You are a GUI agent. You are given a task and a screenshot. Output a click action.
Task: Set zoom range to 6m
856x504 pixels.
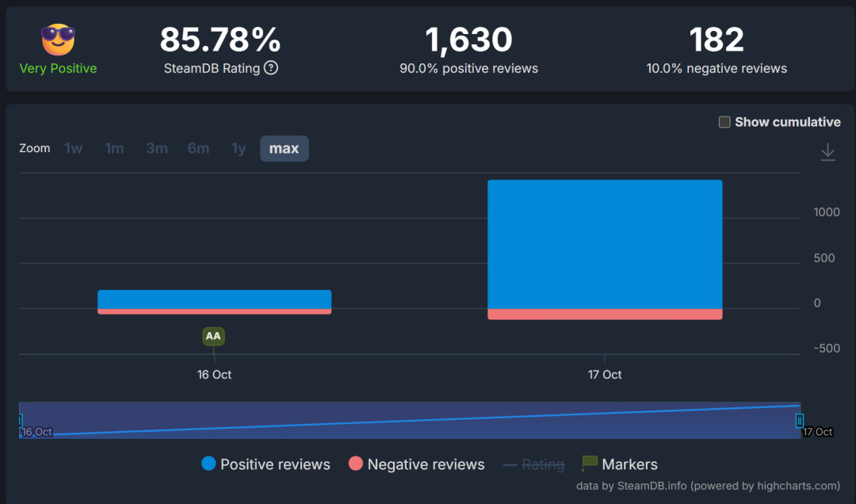[198, 148]
